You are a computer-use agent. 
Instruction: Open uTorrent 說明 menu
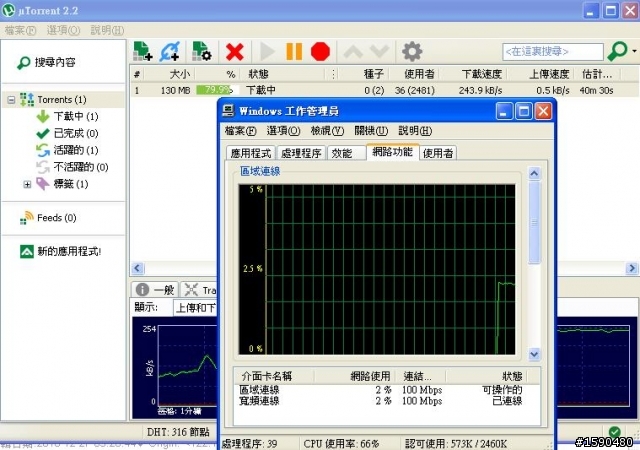tap(107, 30)
